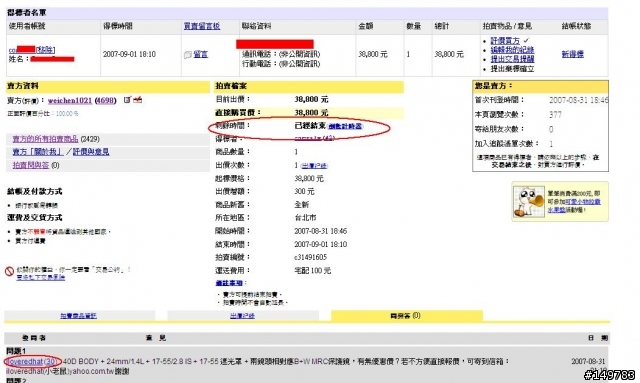
Task: Click the 聯絡資料 column header
Action: tap(256, 26)
